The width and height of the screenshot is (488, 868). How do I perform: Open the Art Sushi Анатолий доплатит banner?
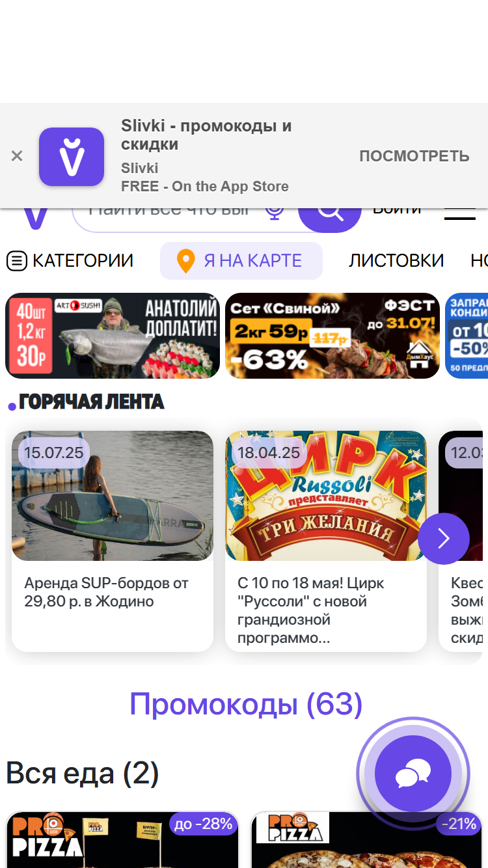coord(113,336)
